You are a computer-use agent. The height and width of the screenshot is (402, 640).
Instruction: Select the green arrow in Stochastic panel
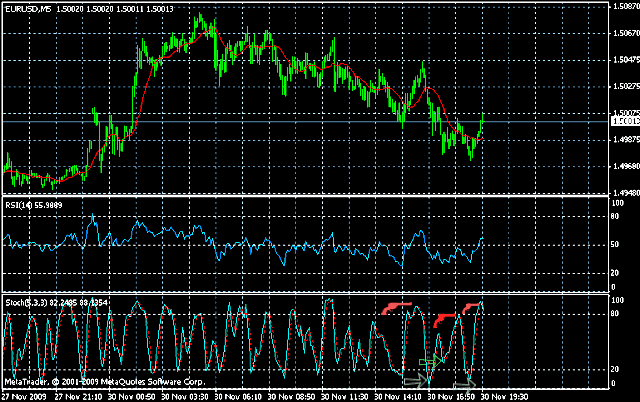coord(431,361)
